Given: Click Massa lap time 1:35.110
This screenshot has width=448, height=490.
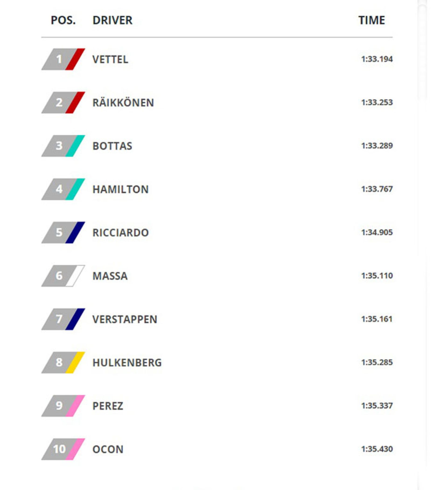Looking at the screenshot, I should click(377, 276).
